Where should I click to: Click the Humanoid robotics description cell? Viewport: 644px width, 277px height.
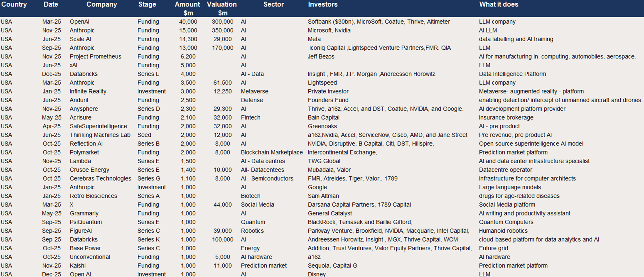pyautogui.click(x=503, y=231)
